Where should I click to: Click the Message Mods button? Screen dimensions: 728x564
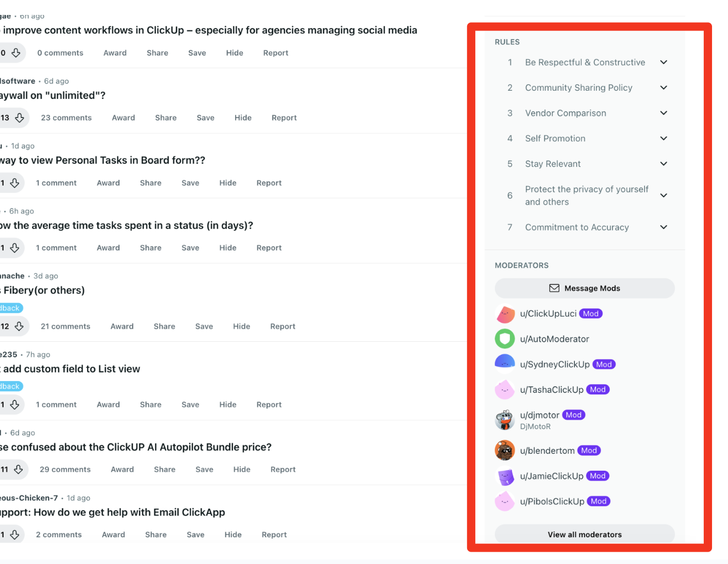click(x=585, y=288)
